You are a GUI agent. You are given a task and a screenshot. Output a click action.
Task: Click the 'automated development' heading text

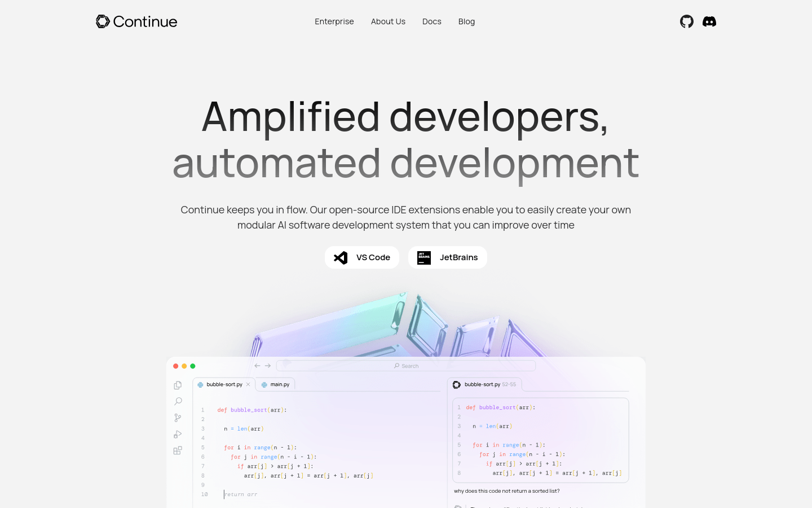[x=406, y=163]
